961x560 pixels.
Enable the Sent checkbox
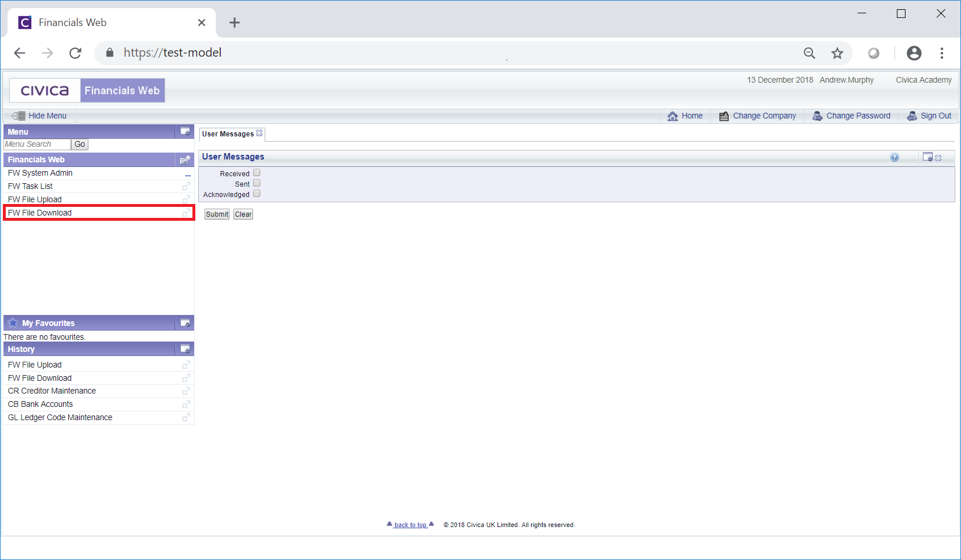257,183
